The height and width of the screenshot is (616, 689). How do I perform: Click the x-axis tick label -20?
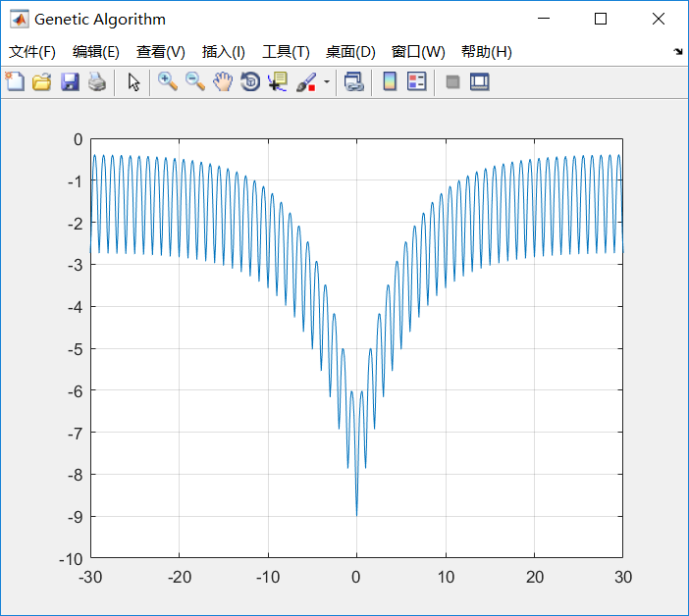(x=180, y=577)
